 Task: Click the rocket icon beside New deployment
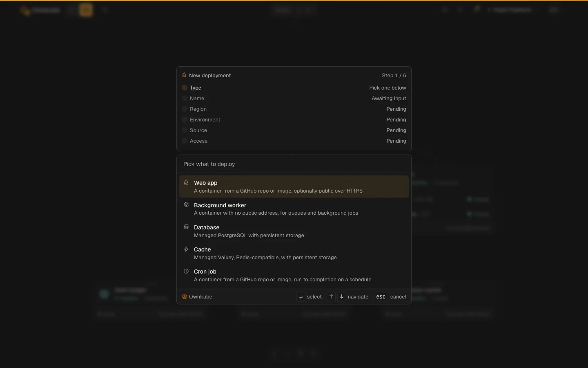click(x=184, y=75)
